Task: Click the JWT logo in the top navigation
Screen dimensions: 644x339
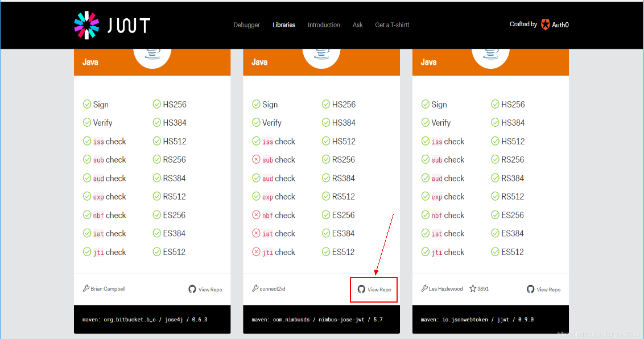Action: pos(110,24)
